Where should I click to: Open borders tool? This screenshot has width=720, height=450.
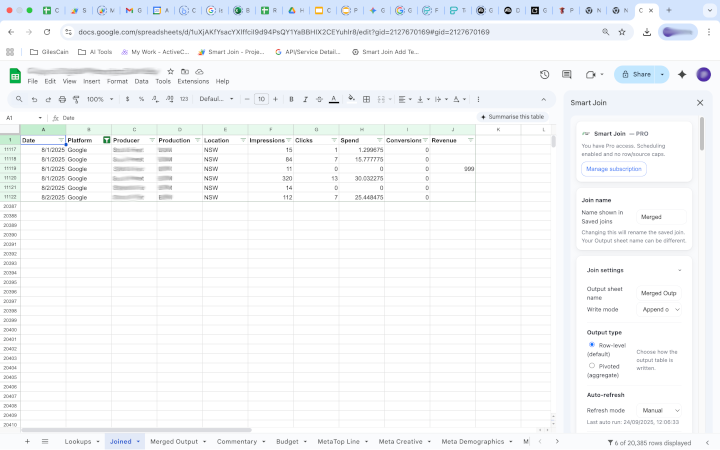point(366,99)
